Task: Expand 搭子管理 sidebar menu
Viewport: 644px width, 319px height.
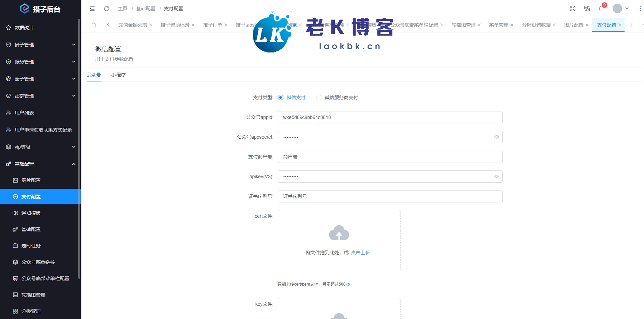Action: click(40, 45)
